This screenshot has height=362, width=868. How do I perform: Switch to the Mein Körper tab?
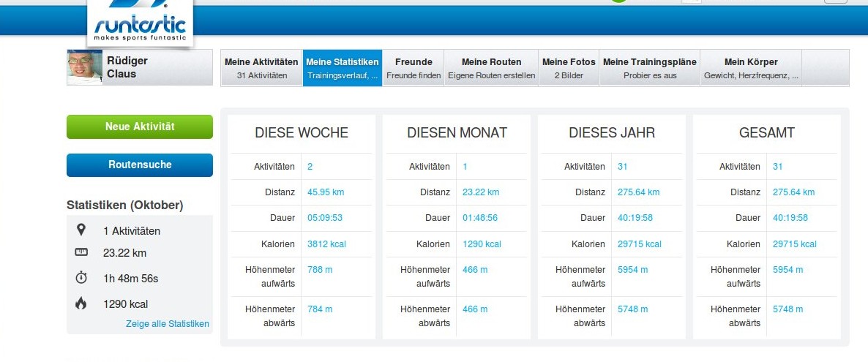[x=751, y=68]
